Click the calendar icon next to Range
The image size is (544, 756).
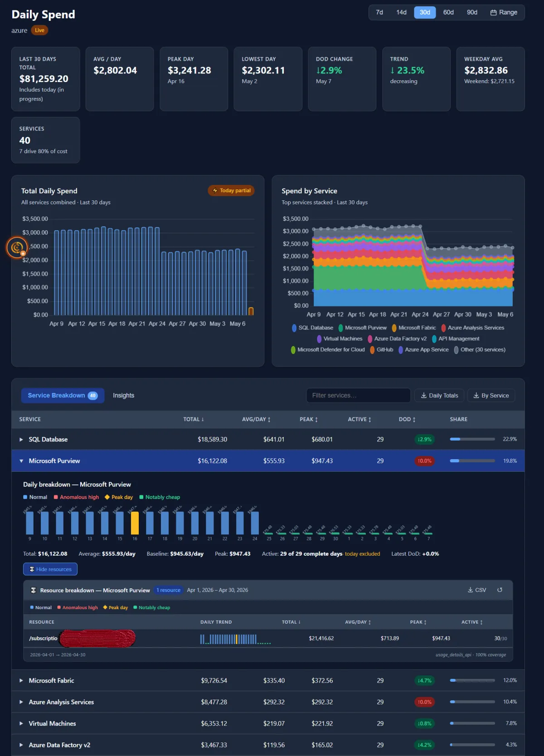click(x=493, y=13)
